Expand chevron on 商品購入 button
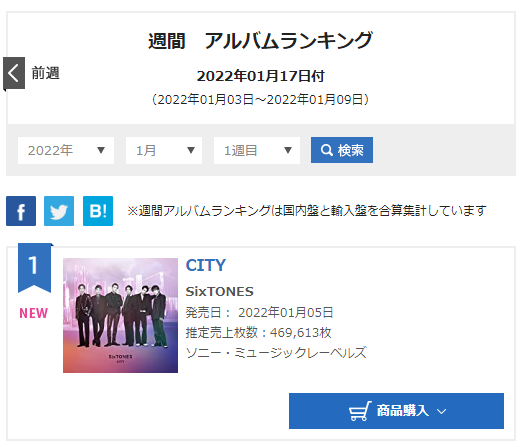This screenshot has height=447, width=526. click(441, 411)
